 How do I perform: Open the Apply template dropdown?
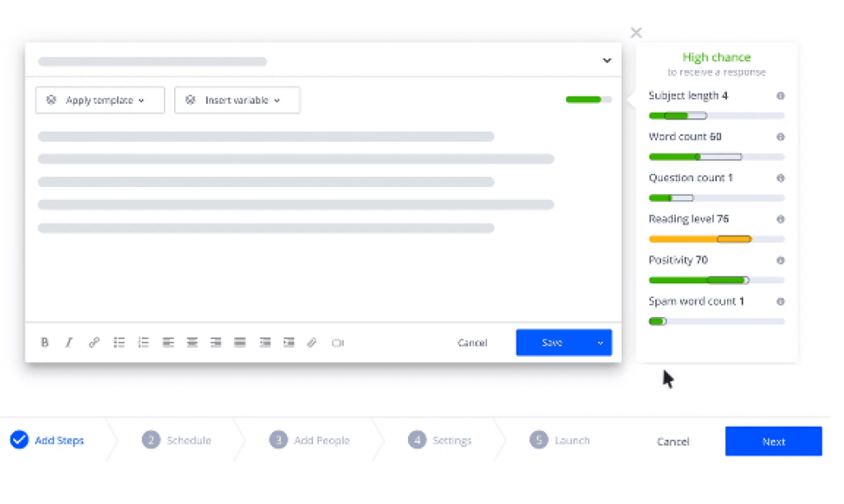point(100,100)
